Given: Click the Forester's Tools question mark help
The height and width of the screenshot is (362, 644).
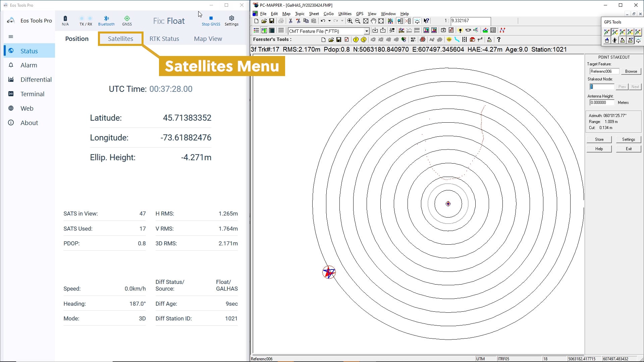Looking at the screenshot, I should (x=499, y=40).
